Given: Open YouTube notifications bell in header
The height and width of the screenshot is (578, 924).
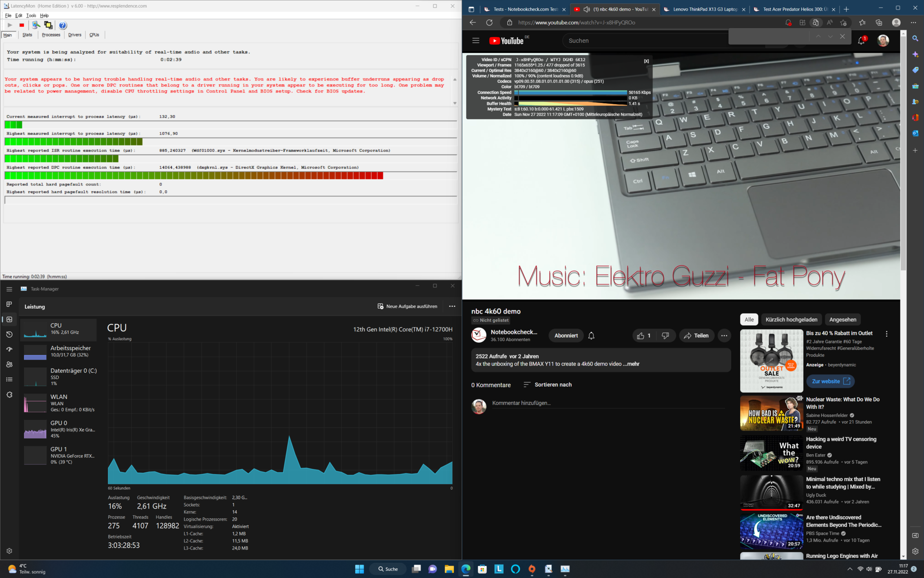Looking at the screenshot, I should tap(861, 41).
